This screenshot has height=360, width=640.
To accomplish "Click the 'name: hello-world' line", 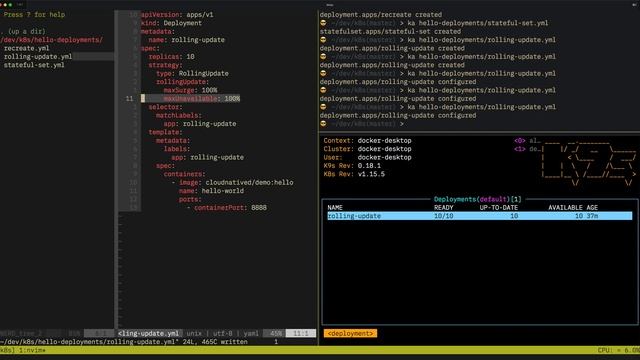I will (211, 191).
